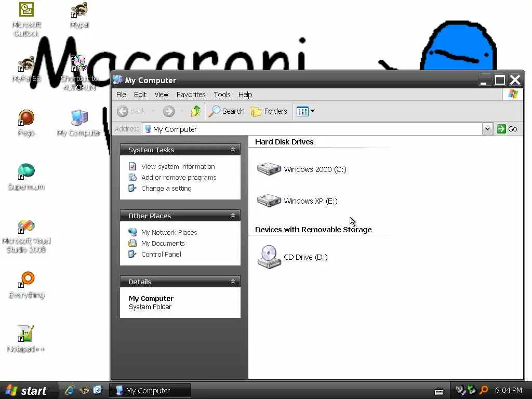532x399 pixels.
Task: Click the keyboard icon on taskbar
Action: 439,391
